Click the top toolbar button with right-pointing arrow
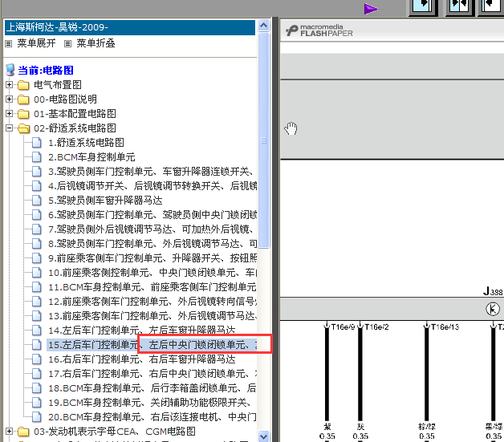The height and width of the screenshot is (442, 504). click(x=423, y=6)
